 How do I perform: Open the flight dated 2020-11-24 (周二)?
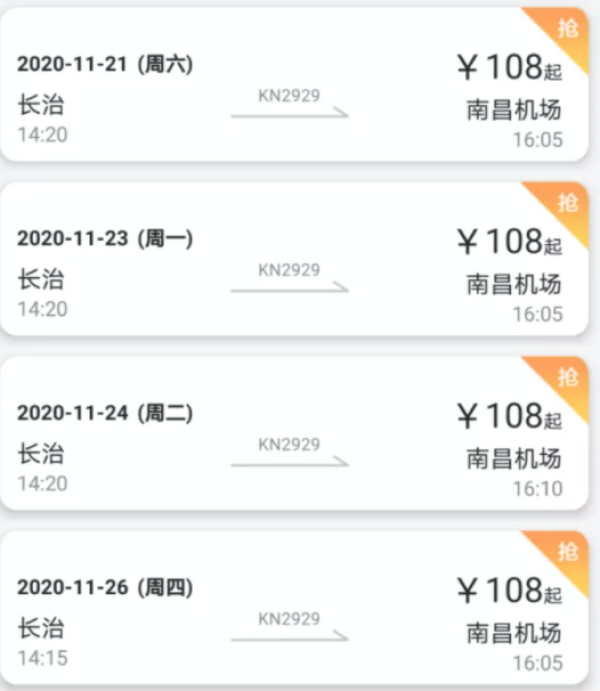105,413
